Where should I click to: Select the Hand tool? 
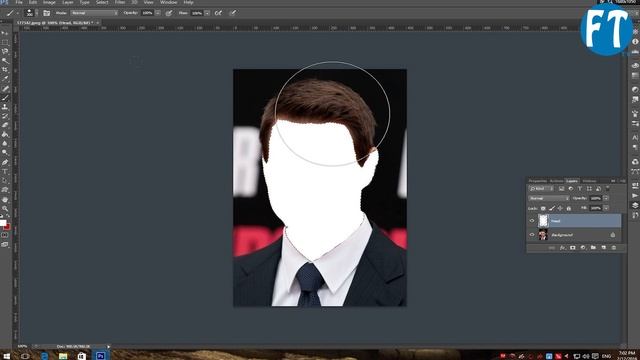(x=5, y=200)
